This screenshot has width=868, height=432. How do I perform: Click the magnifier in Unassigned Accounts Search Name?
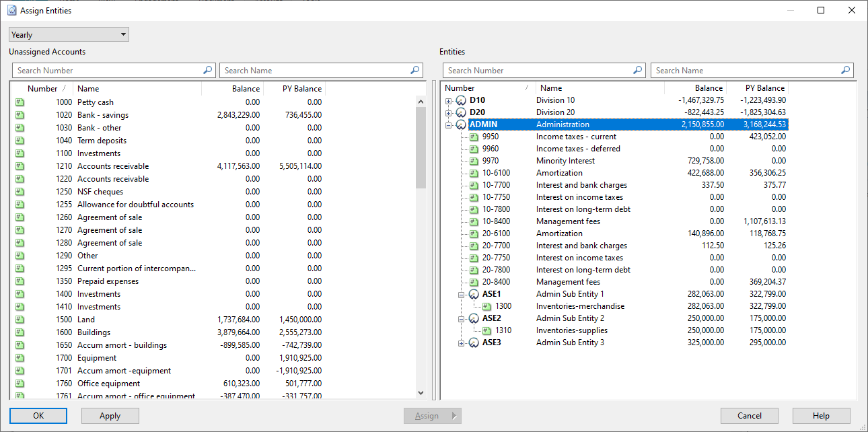[415, 70]
